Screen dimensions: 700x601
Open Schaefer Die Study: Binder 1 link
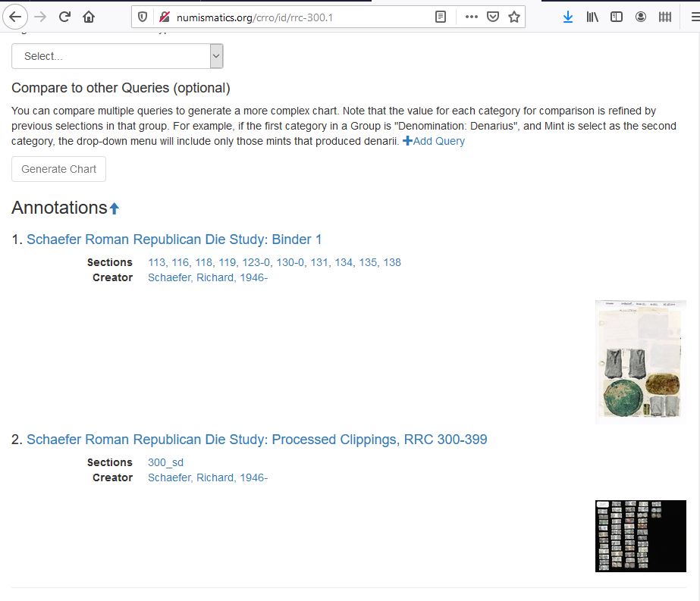[x=174, y=239]
